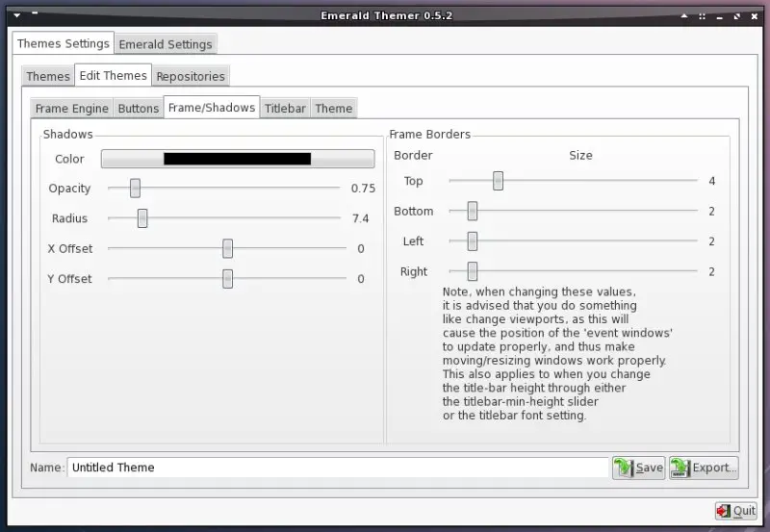Click the Left border value 2
This screenshot has height=532, width=770.
(711, 241)
